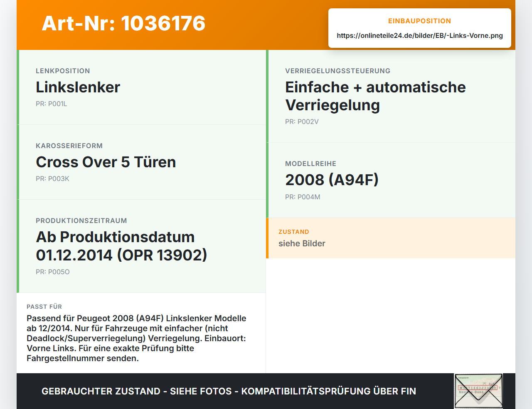Click the ZUSTAND label

[x=294, y=232]
